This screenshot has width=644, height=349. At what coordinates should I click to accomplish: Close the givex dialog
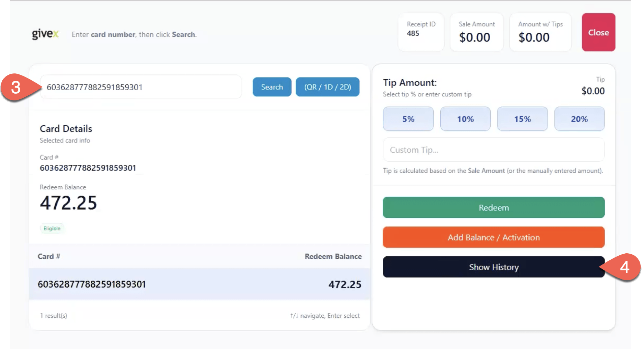tap(598, 32)
